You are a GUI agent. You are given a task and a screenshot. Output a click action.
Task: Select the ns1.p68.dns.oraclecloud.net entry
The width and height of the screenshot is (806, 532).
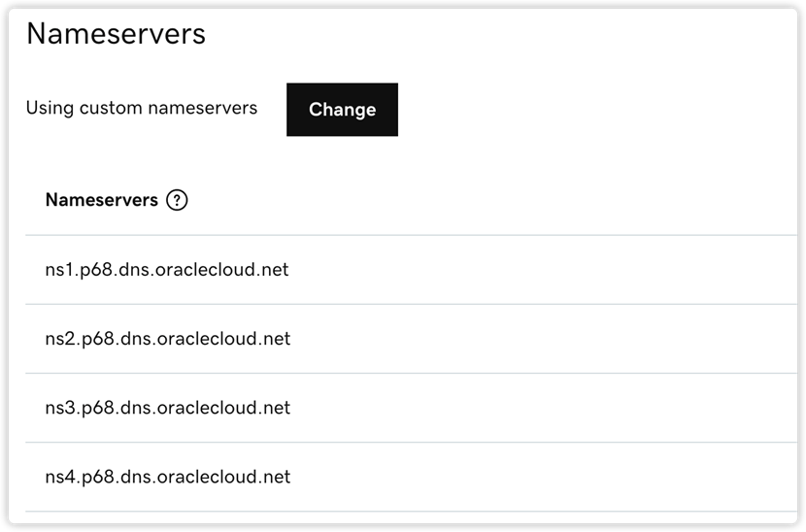point(167,270)
